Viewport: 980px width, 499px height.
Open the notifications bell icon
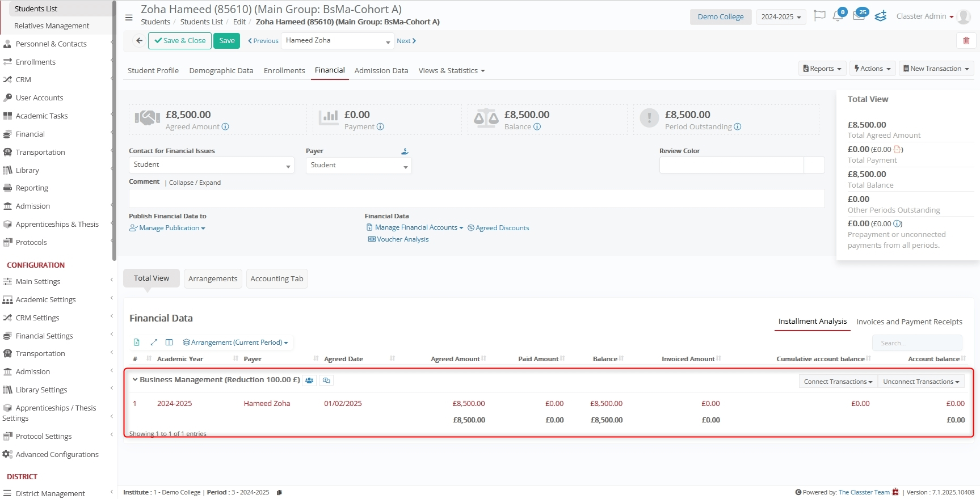(x=838, y=16)
